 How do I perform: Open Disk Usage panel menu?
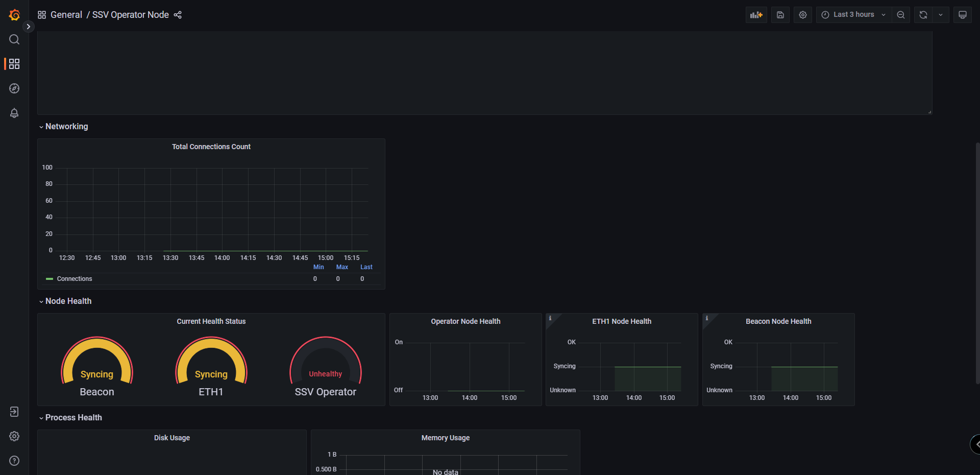[x=172, y=438]
